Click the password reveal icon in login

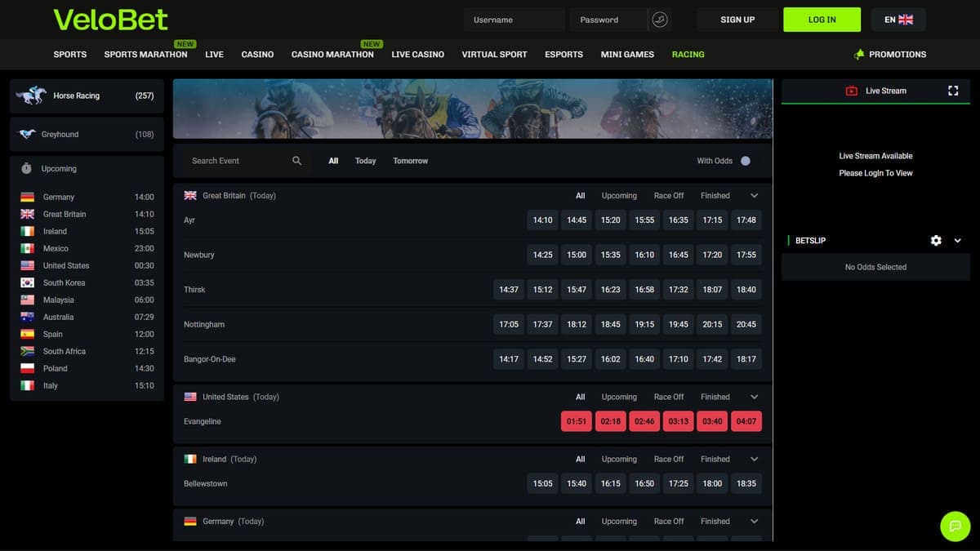coord(660,20)
